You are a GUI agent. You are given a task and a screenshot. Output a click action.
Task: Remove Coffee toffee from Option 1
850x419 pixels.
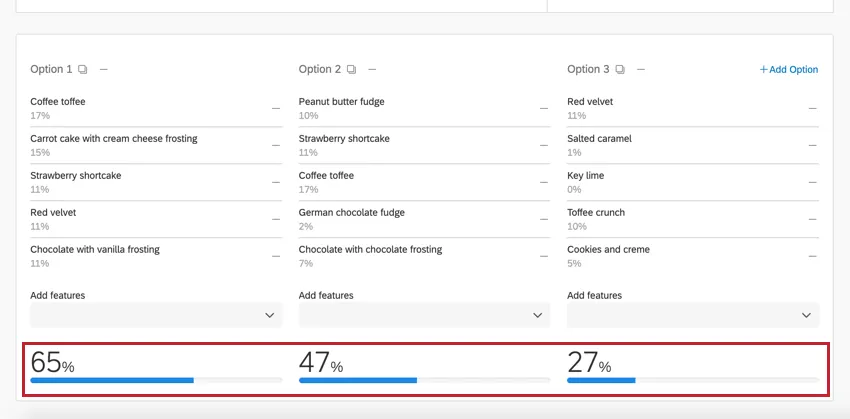[276, 108]
